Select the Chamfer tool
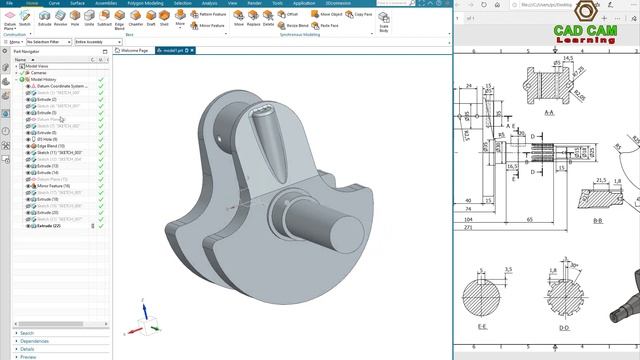This screenshot has height=360, width=640. pos(136,18)
